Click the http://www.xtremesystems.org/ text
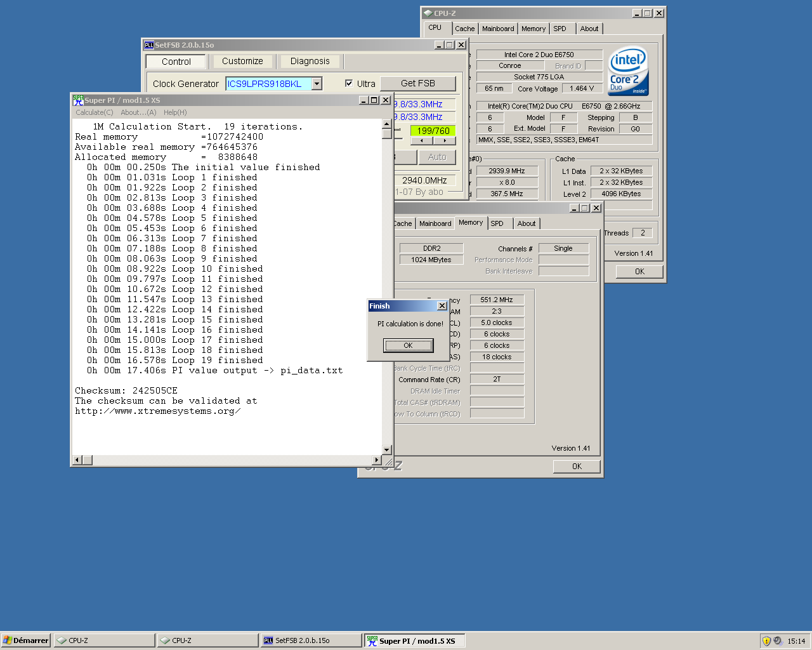812x650 pixels. (157, 411)
